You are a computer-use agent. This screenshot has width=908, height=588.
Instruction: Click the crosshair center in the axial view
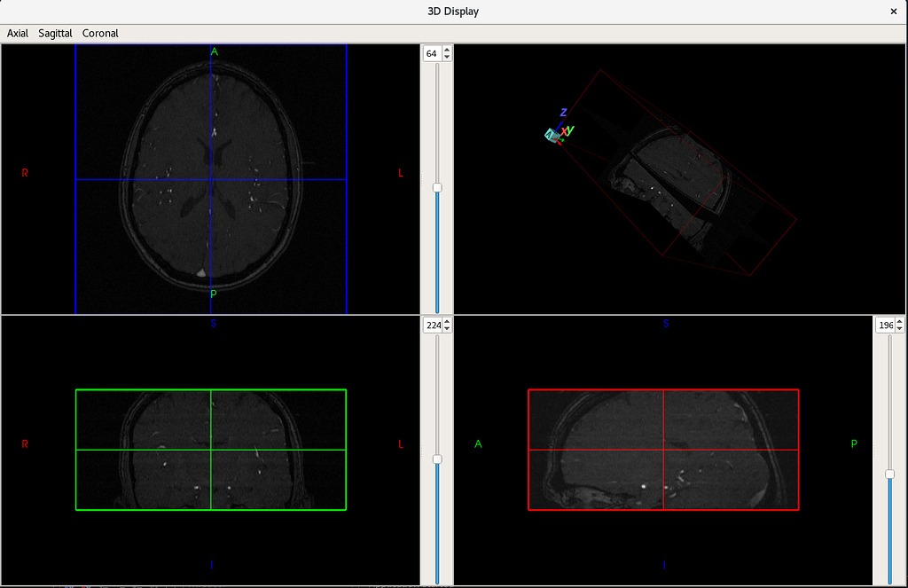tap(211, 179)
